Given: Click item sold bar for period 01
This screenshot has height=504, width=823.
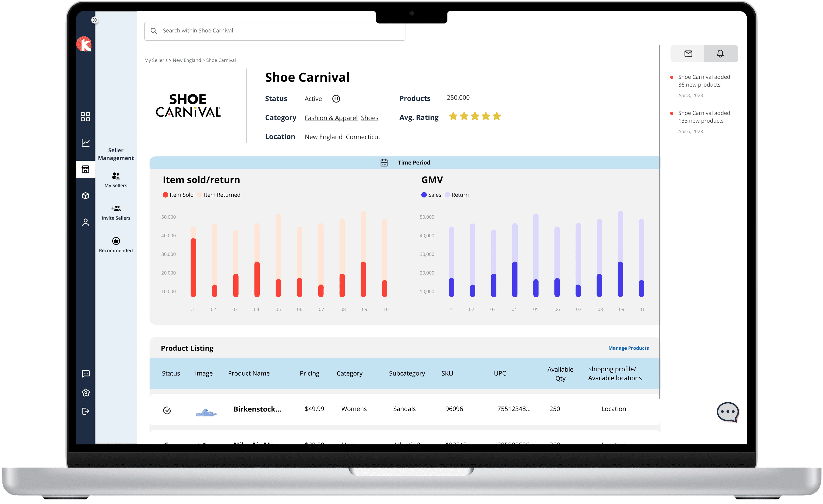Looking at the screenshot, I should point(193,268).
